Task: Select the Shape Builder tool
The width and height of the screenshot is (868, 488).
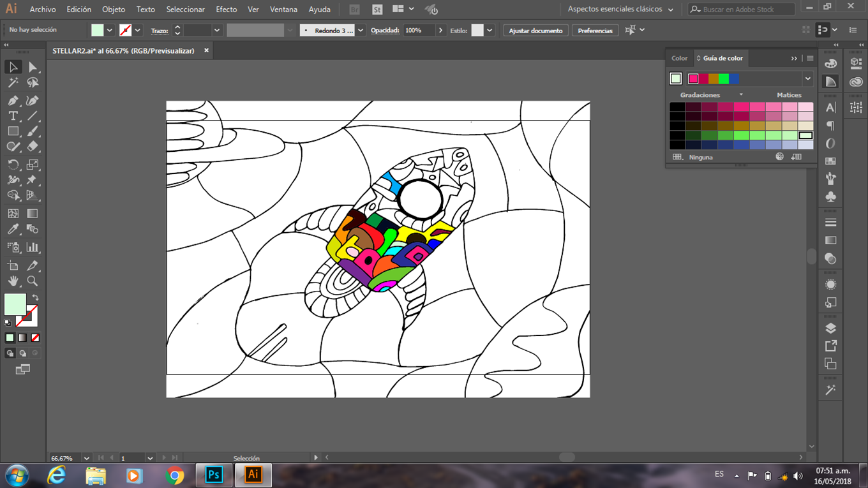Action: [x=13, y=196]
